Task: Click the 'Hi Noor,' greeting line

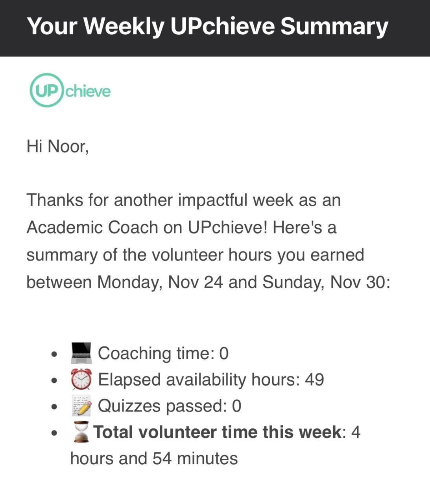Action: point(58,146)
